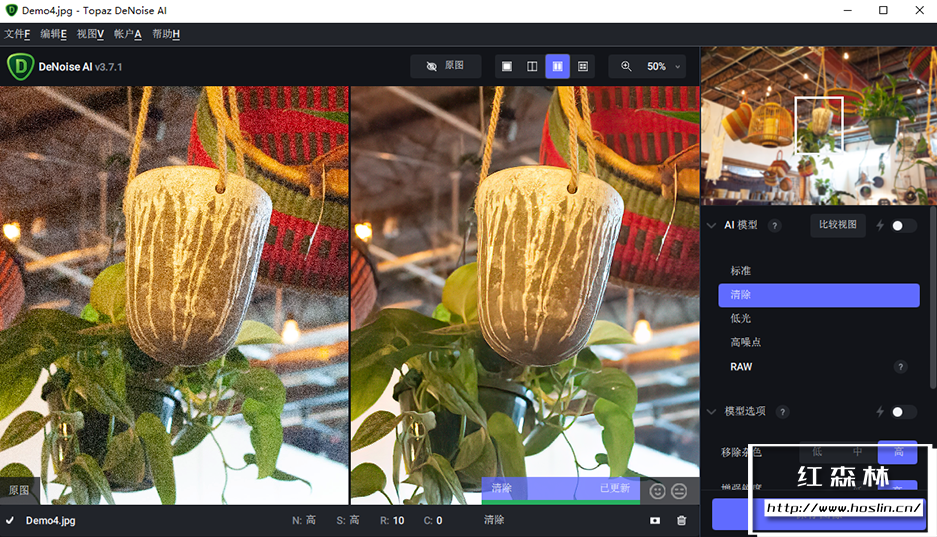Click the C: 0 value in file row
The width and height of the screenshot is (937, 537).
[433, 520]
